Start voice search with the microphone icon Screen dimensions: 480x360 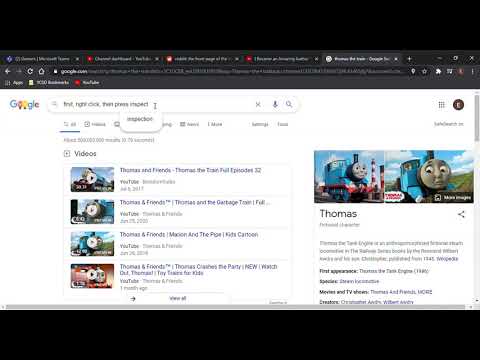[x=275, y=104]
